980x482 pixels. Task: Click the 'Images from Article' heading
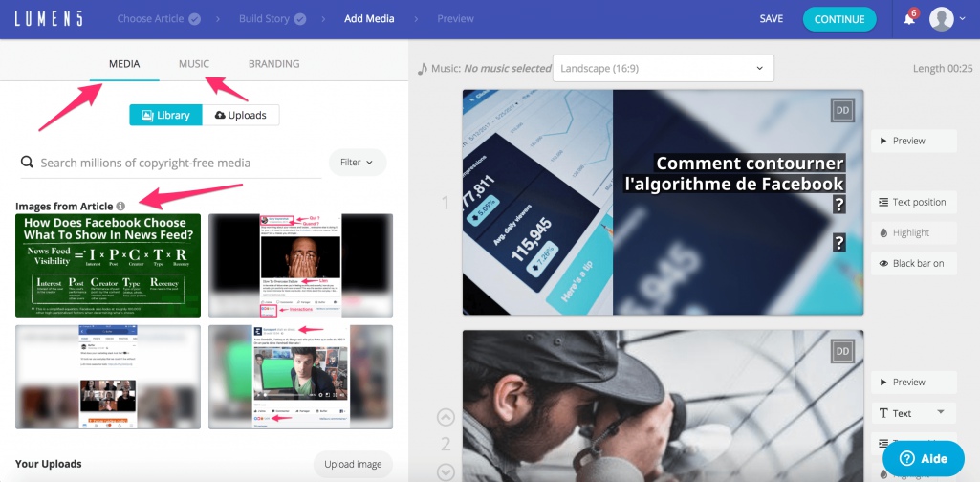64,206
